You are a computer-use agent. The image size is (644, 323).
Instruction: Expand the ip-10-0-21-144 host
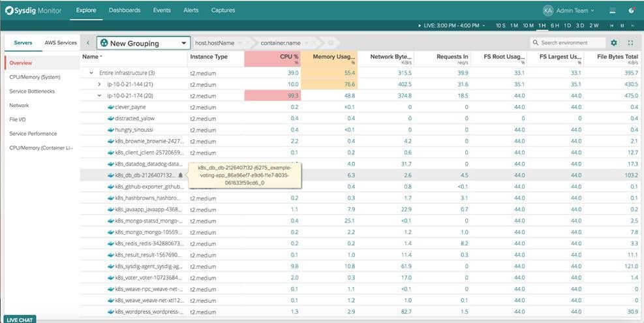pyautogui.click(x=99, y=84)
